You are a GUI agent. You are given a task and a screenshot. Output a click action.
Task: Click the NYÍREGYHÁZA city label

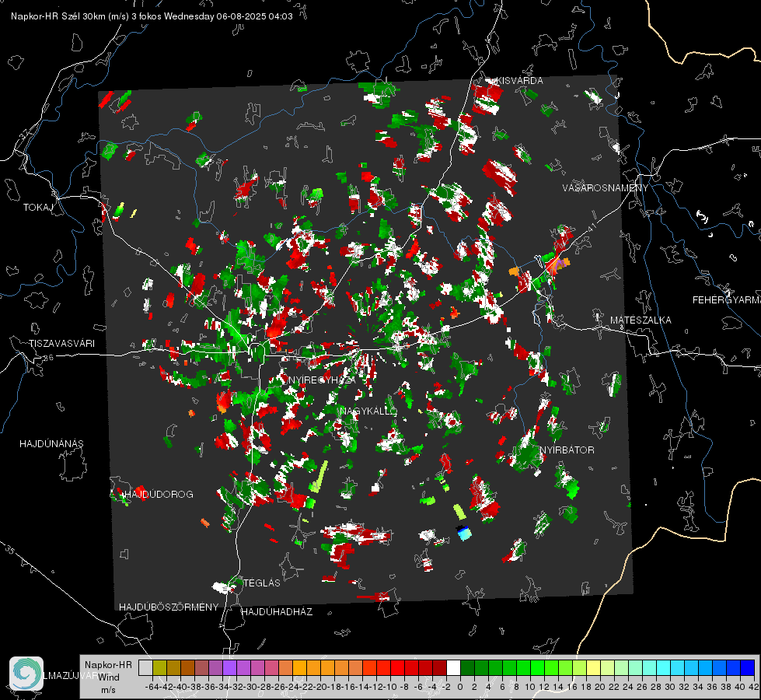coord(322,380)
